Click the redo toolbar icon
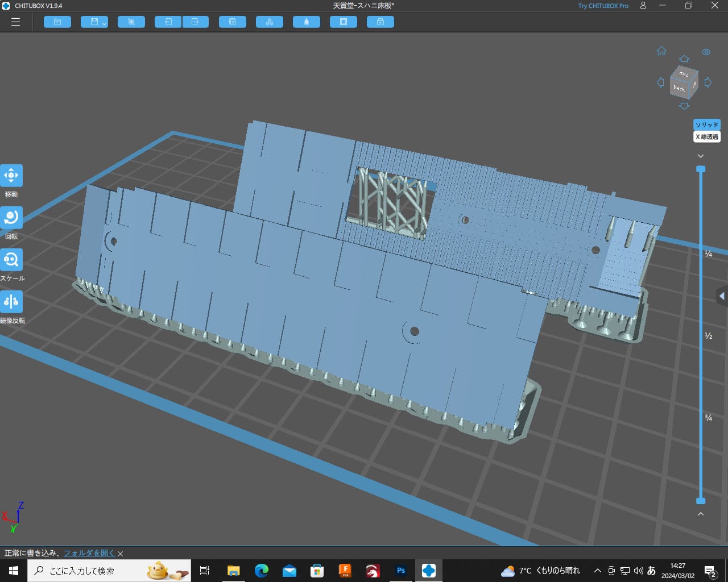728x582 pixels. pyautogui.click(x=195, y=22)
